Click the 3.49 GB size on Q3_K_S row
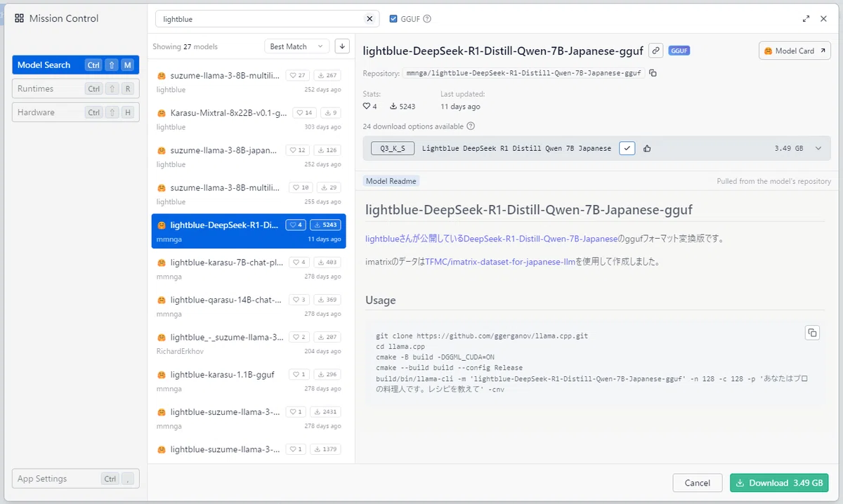 pos(789,148)
